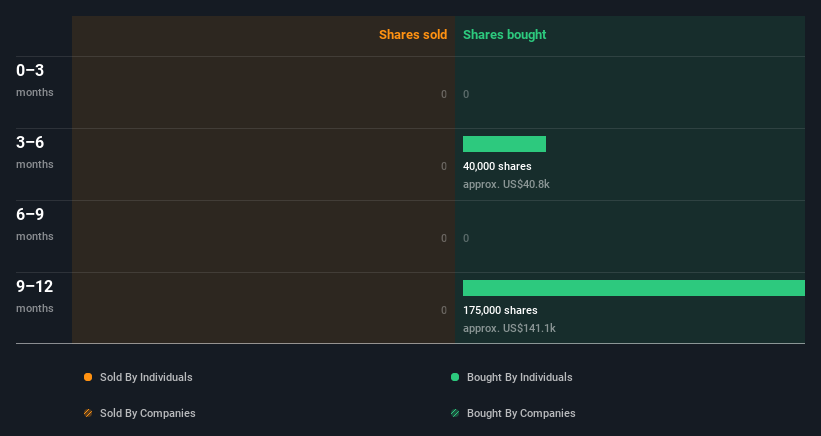This screenshot has height=436, width=821.
Task: Select the 6–9 months row label
Action: pyautogui.click(x=35, y=224)
